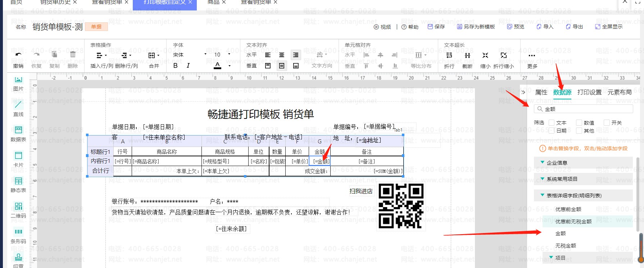Viewport: 644px width, 268px height.
Task: Collapse the 企业信息 section
Action: pyautogui.click(x=543, y=162)
